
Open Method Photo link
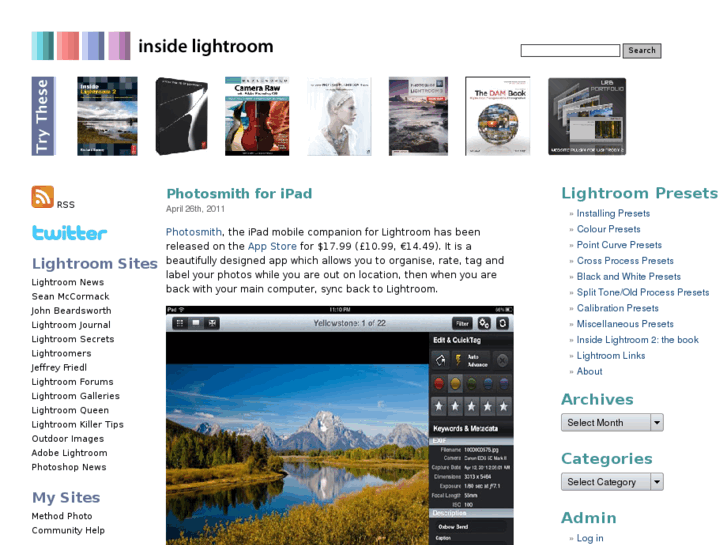(x=62, y=516)
